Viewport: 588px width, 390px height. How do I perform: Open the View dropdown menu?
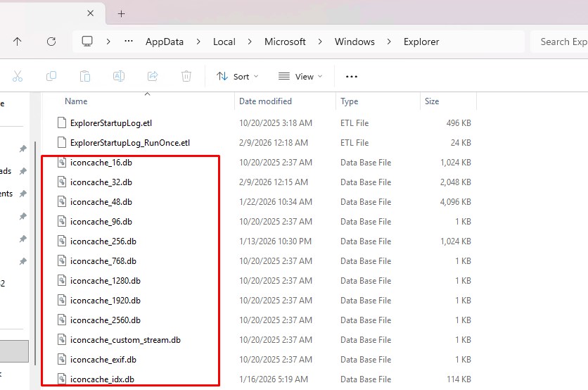300,77
